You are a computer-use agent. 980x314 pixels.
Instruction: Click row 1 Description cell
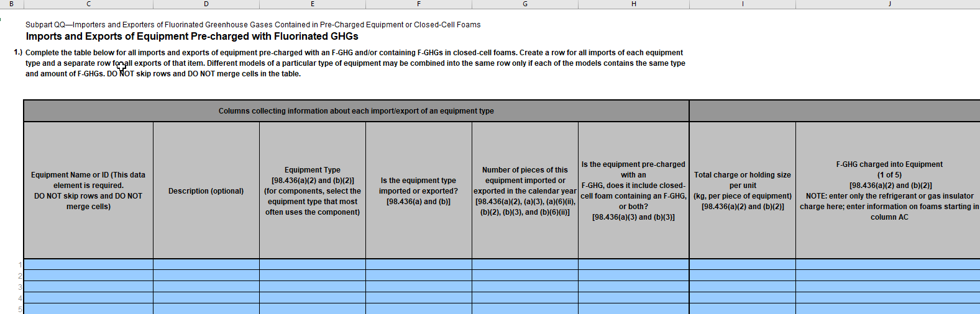(206, 264)
